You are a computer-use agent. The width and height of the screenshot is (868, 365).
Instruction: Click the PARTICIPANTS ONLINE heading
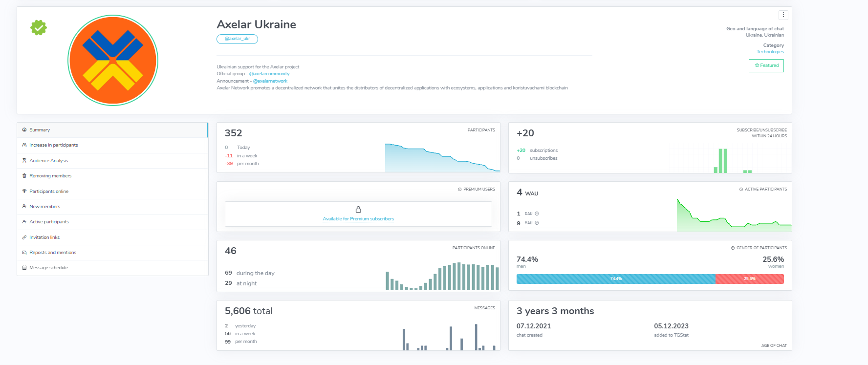point(474,248)
